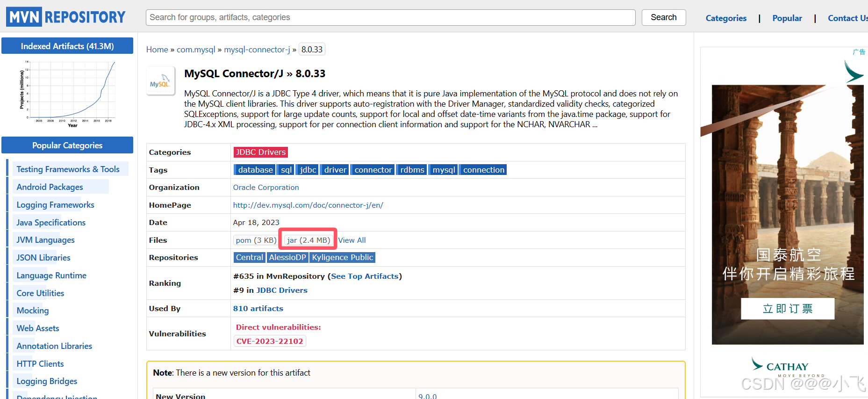Open HTTP Clients category
The height and width of the screenshot is (399, 868).
(40, 363)
